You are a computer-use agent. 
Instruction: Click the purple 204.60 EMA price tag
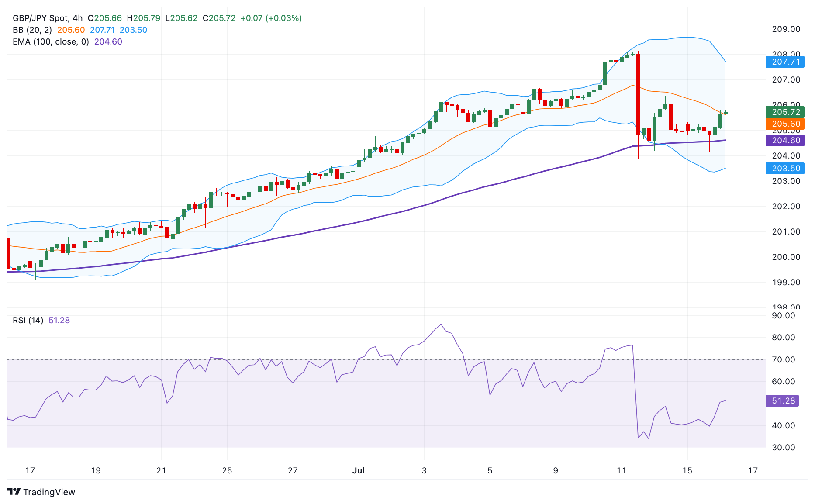point(785,141)
